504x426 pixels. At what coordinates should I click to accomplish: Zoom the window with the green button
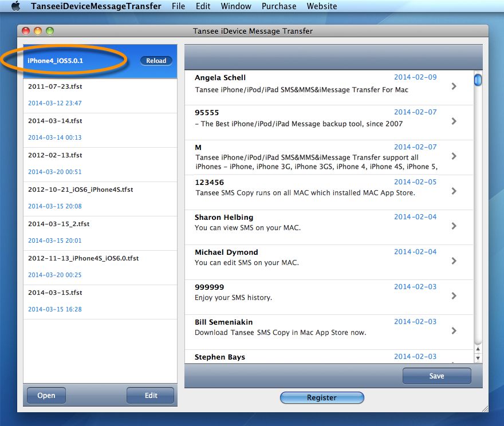(x=50, y=31)
